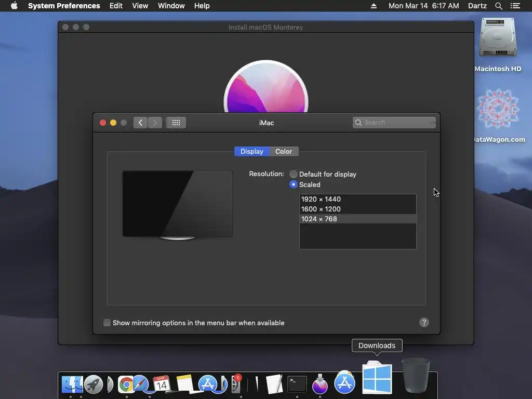Click the date and time in the menu bar
The image size is (532, 399).
[x=424, y=6]
